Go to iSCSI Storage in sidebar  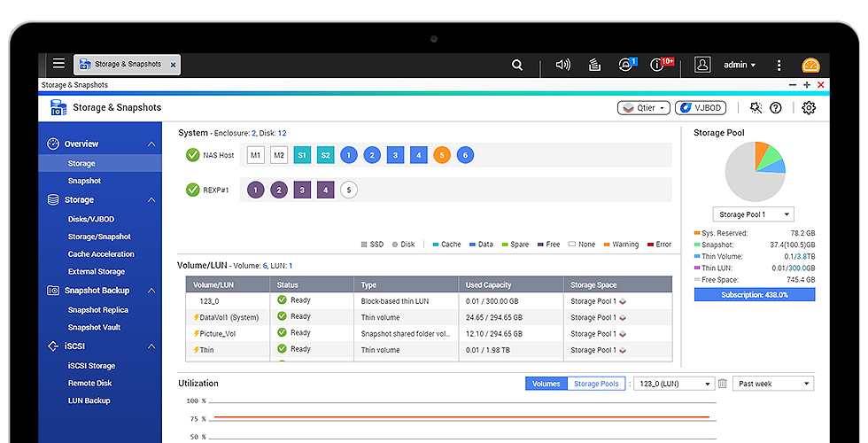click(x=91, y=366)
